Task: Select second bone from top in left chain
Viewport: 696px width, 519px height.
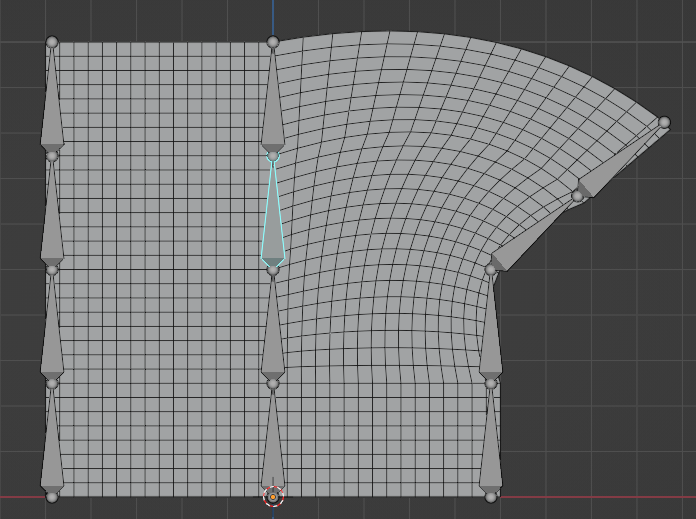Action: point(52,222)
